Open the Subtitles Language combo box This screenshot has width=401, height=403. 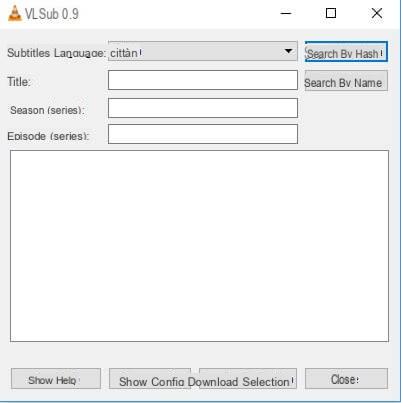203,51
